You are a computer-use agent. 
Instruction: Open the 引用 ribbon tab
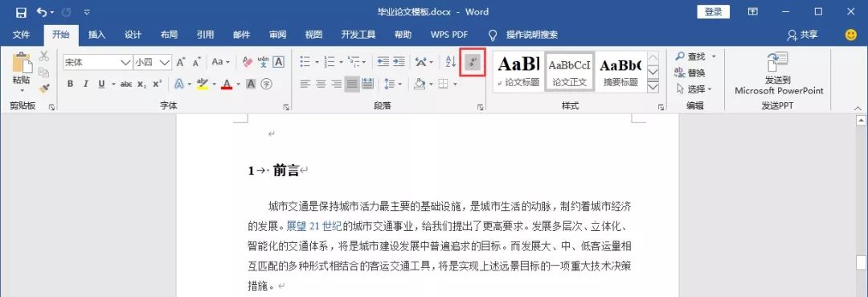point(205,35)
